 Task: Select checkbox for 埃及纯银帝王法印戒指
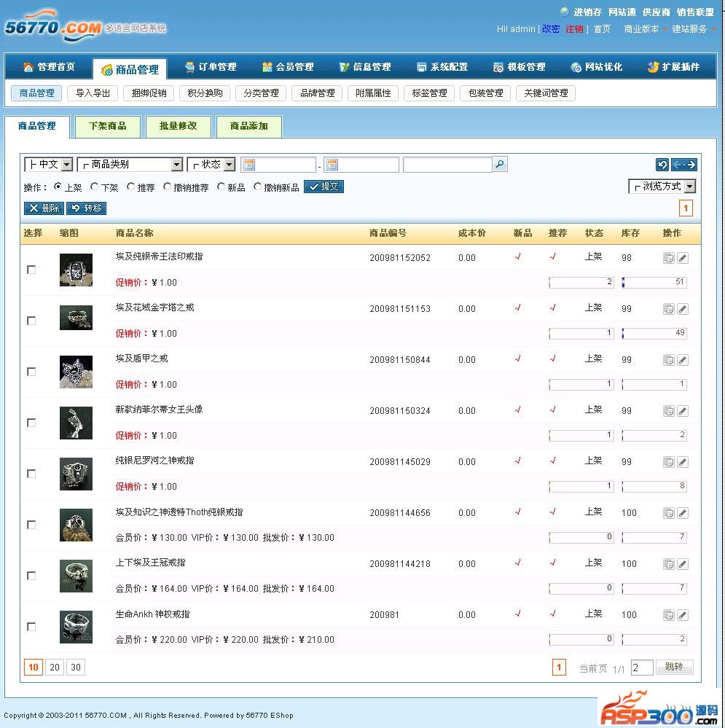[31, 270]
